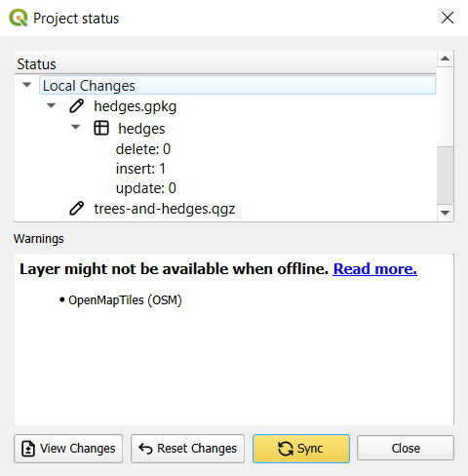
Task: Select the insert: 1 row
Action: click(140, 169)
